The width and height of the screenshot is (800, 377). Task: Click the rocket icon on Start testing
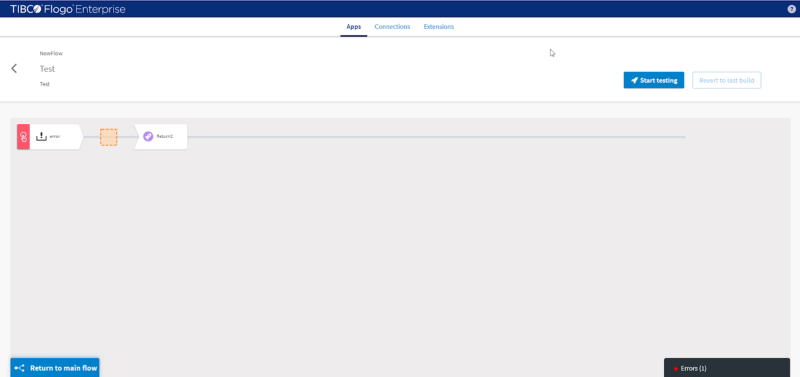[x=634, y=81]
